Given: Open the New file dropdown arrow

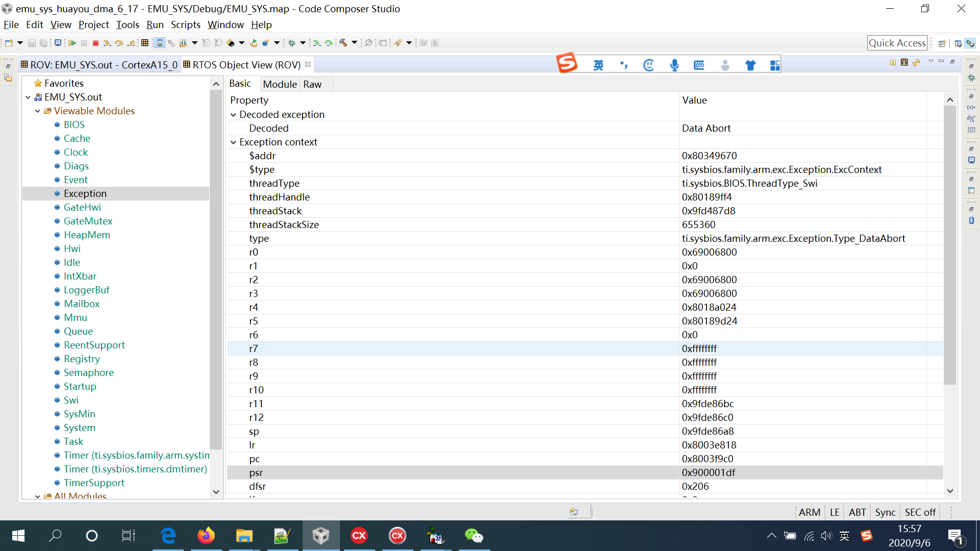Looking at the screenshot, I should 20,43.
